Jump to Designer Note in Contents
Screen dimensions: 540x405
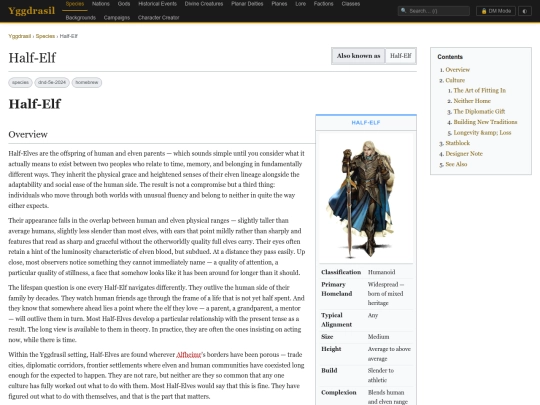(464, 154)
